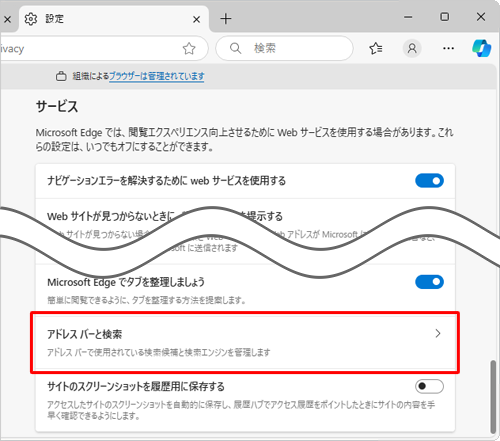Click the サイトのスクリーンショットを履歴用に保存する label

(x=136, y=387)
